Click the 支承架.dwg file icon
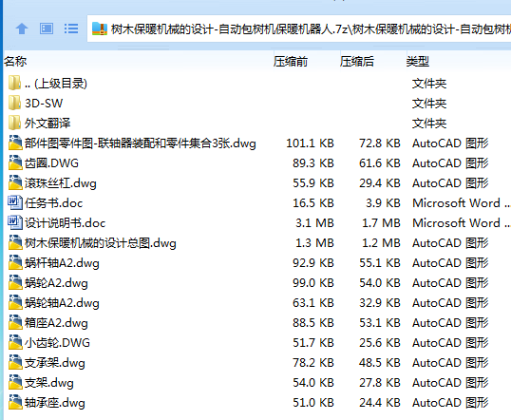This screenshot has width=511, height=420. pos(15,362)
